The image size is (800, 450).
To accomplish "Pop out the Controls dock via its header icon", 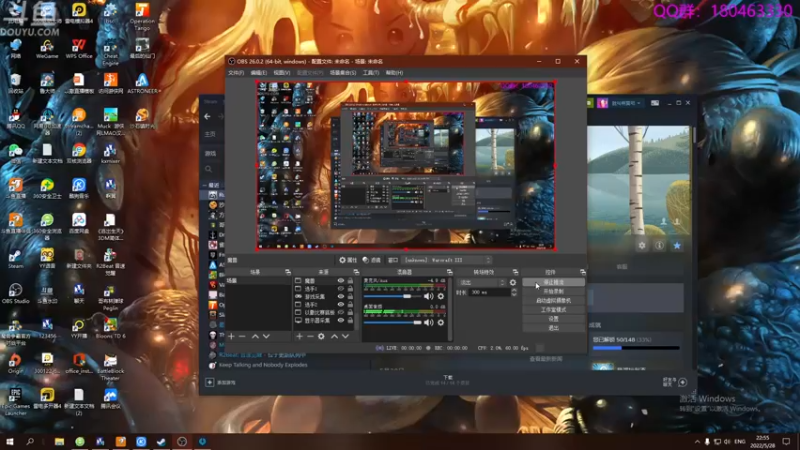I will 583,272.
